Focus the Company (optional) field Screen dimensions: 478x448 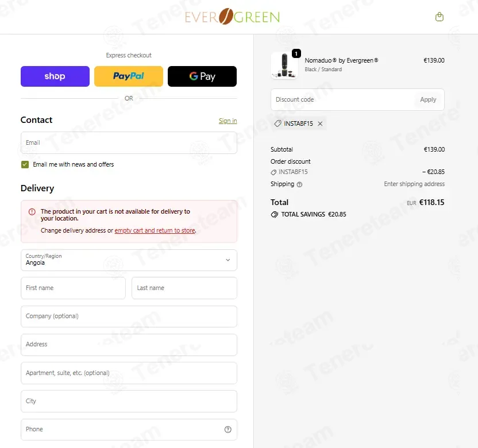(x=129, y=316)
